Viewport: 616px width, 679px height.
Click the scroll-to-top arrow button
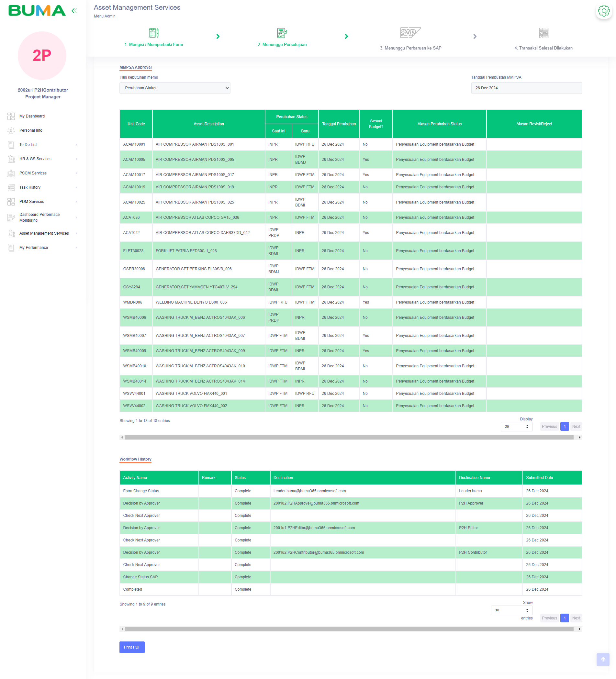[x=602, y=659]
